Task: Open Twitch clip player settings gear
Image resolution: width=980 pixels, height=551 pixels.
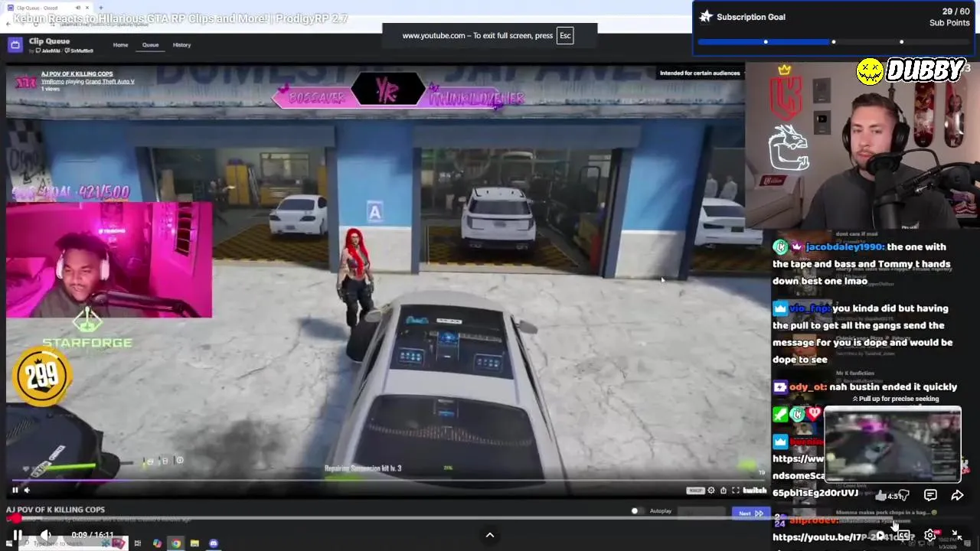Action: pyautogui.click(x=711, y=491)
